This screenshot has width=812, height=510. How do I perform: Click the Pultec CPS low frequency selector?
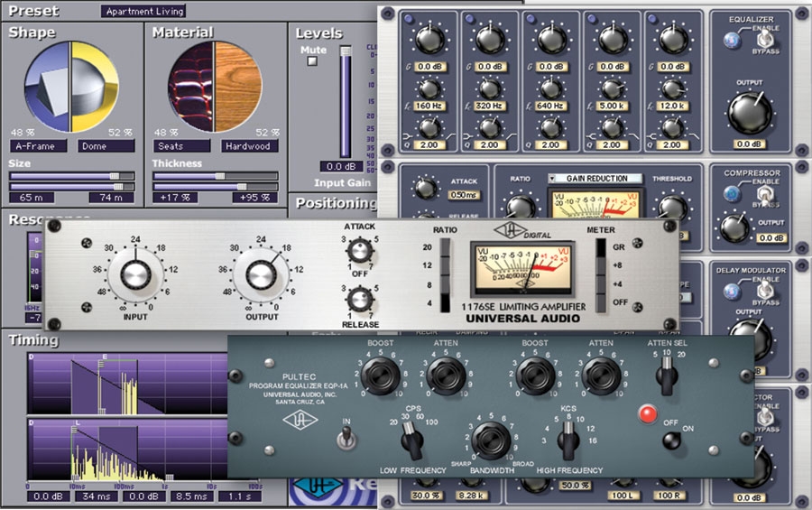(x=412, y=440)
